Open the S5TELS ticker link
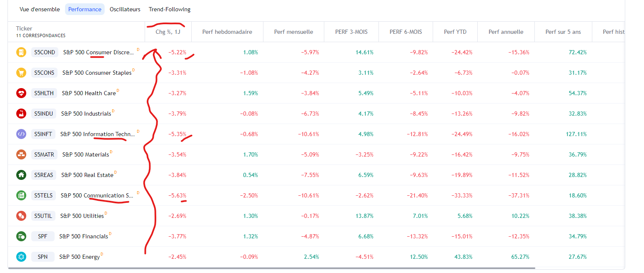This screenshot has width=644, height=273. (x=43, y=195)
